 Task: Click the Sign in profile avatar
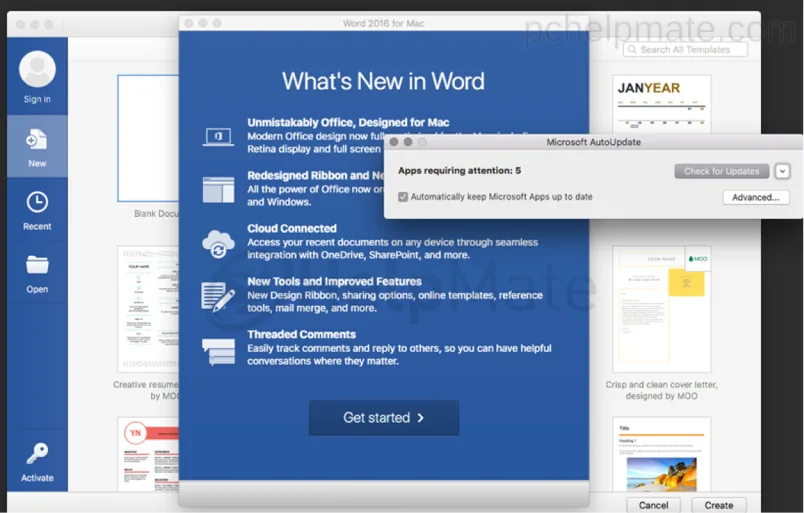click(37, 69)
